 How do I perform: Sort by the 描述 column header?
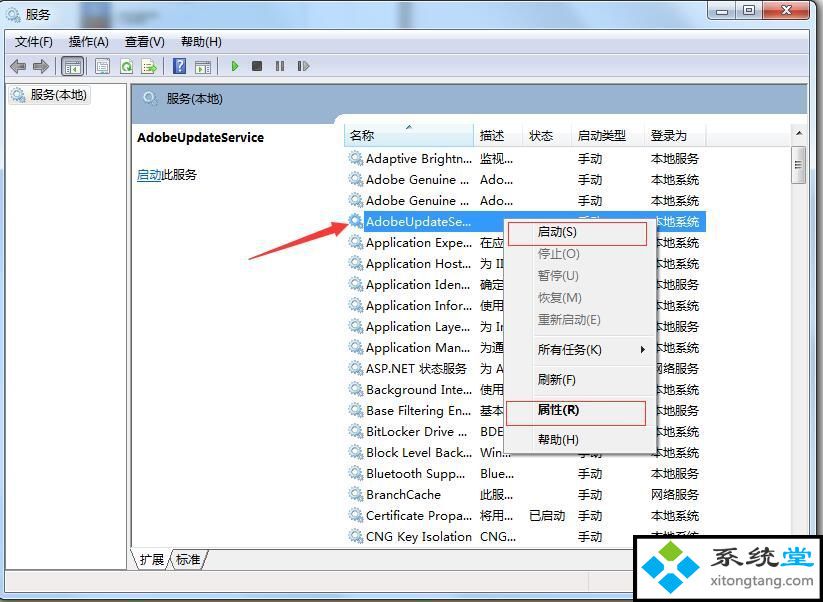[498, 135]
